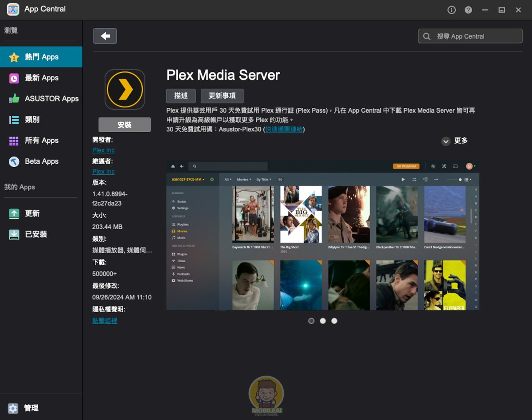Image resolution: width=532 pixels, height=420 pixels.
Task: Select the third screenshot carousel dot
Action: tap(334, 321)
